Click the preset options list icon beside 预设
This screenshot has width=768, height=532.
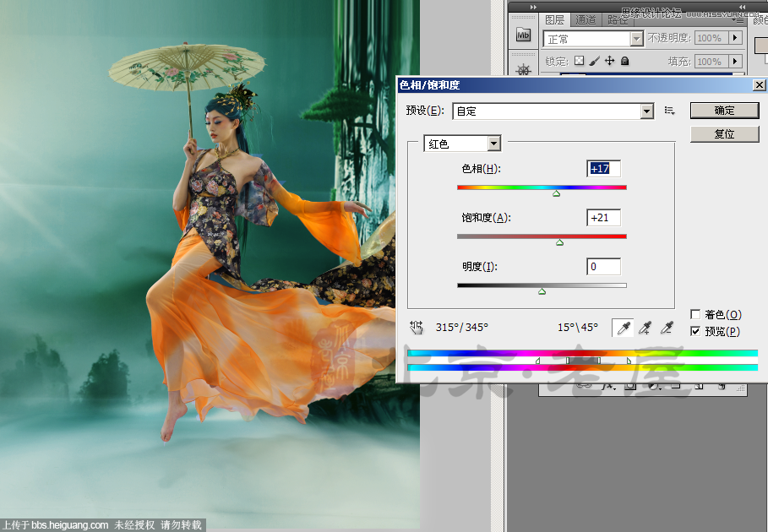pyautogui.click(x=668, y=111)
